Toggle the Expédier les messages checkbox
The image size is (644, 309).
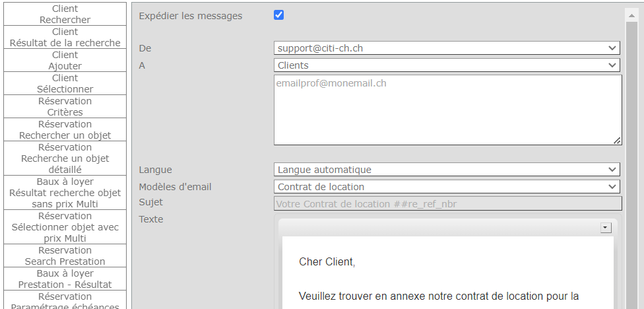[x=278, y=15]
